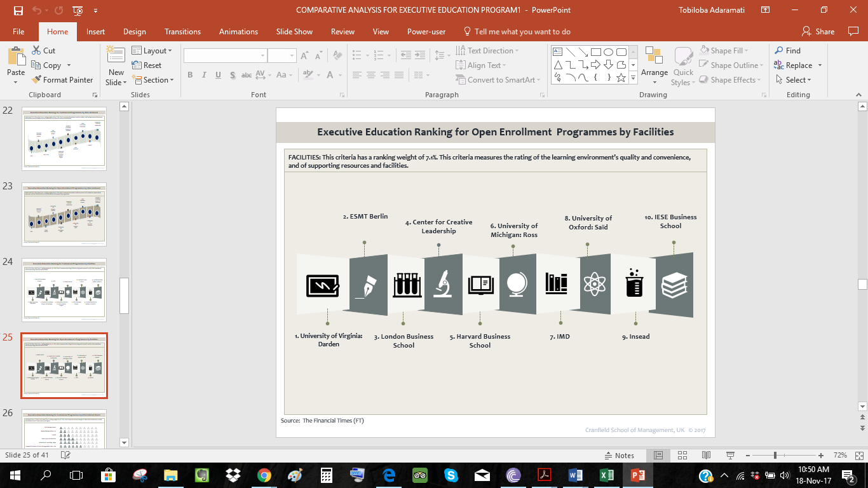Click the Share button
868x488 pixels.
(818, 32)
